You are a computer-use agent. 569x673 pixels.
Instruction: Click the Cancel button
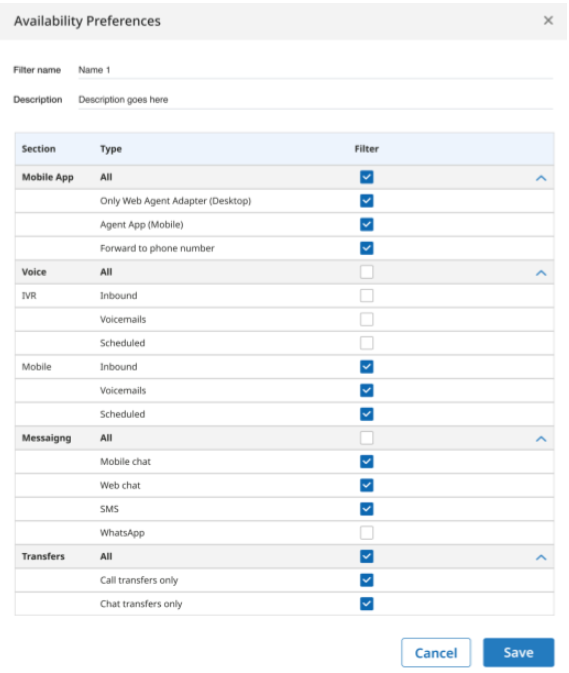pos(436,652)
